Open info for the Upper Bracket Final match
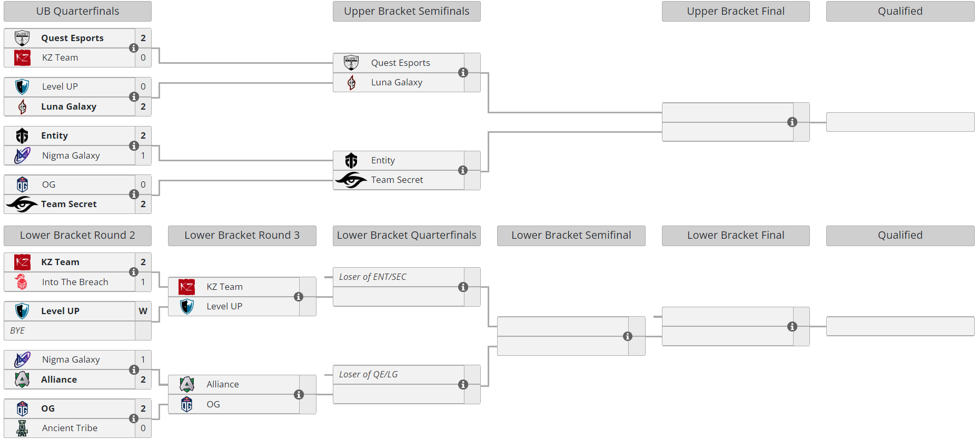Image resolution: width=980 pixels, height=448 pixels. (x=792, y=122)
